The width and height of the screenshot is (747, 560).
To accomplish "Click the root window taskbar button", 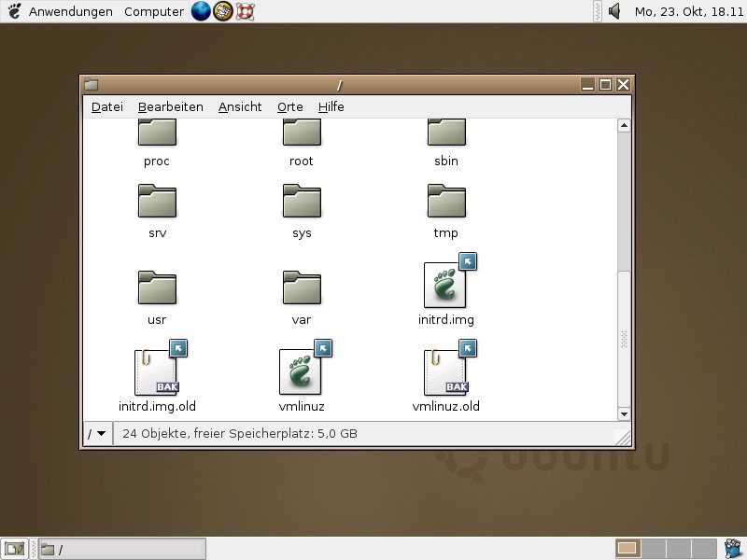I will tap(121, 549).
